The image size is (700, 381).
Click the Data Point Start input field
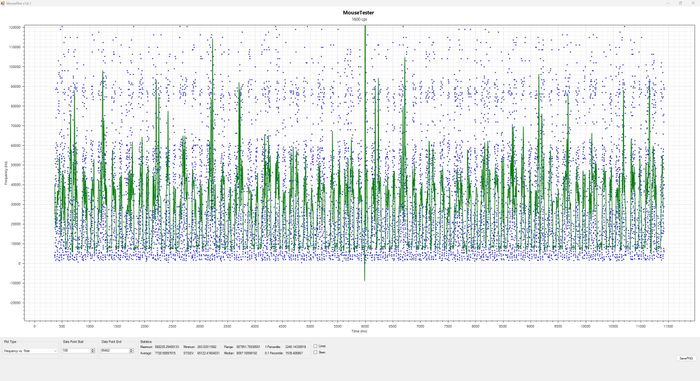(76, 351)
